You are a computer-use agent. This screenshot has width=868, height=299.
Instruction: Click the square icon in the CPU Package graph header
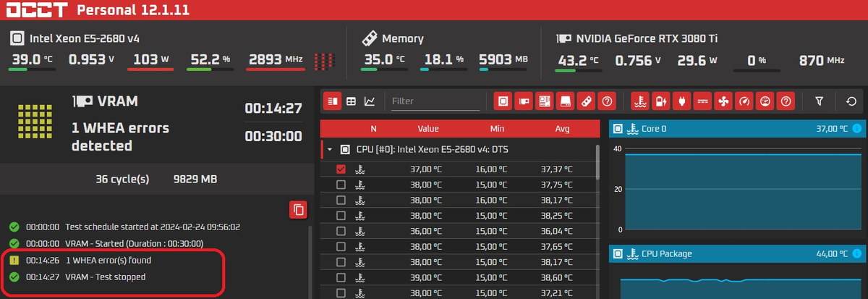618,253
